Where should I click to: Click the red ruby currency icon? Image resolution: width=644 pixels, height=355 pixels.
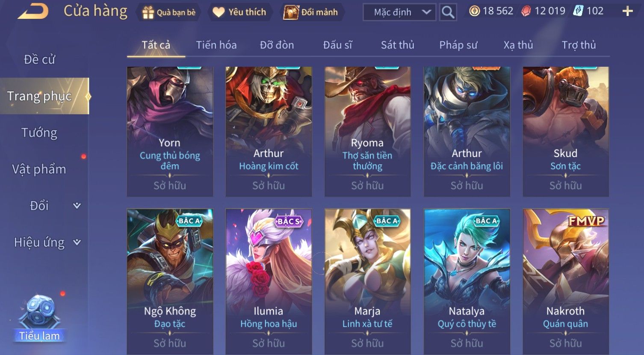[x=526, y=11]
